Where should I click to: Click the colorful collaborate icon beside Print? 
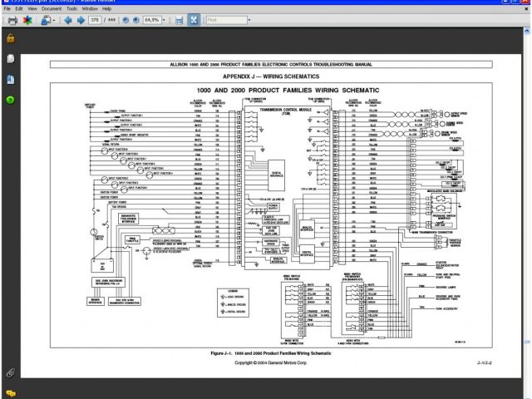[x=29, y=19]
